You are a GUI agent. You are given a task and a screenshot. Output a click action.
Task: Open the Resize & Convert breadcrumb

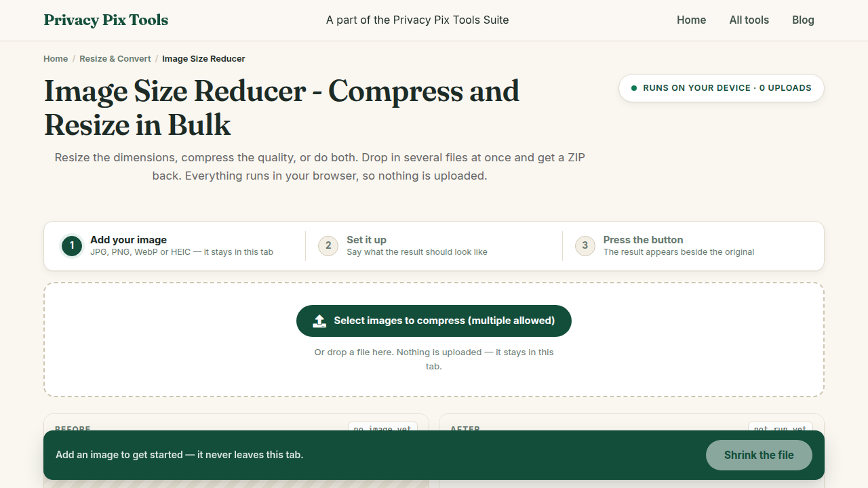coord(115,59)
